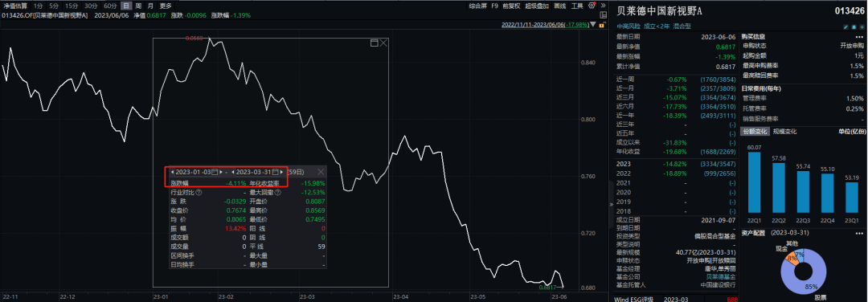The width and height of the screenshot is (868, 302).
Task: Open the 工具 menu
Action: tap(577, 6)
